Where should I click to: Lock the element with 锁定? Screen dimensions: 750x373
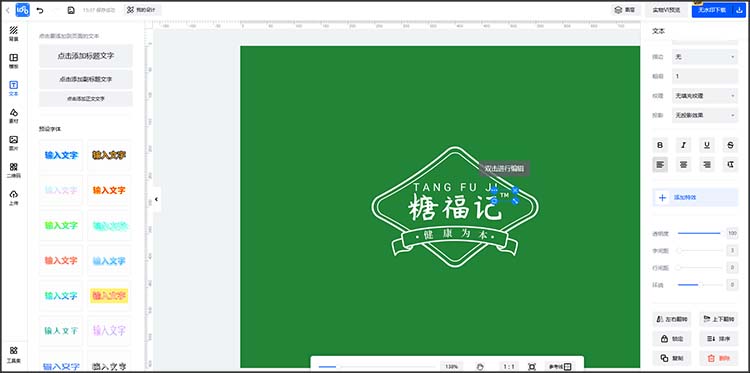coord(672,339)
